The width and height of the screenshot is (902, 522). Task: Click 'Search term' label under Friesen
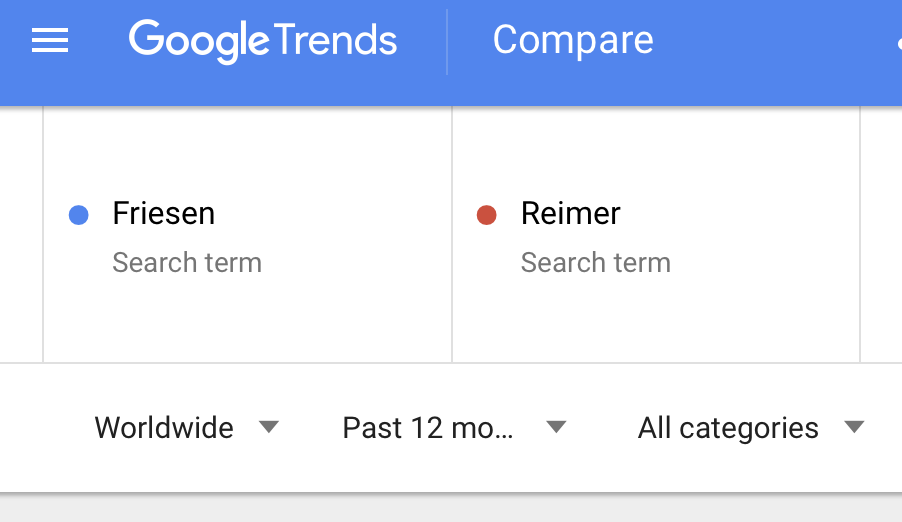[x=187, y=262]
